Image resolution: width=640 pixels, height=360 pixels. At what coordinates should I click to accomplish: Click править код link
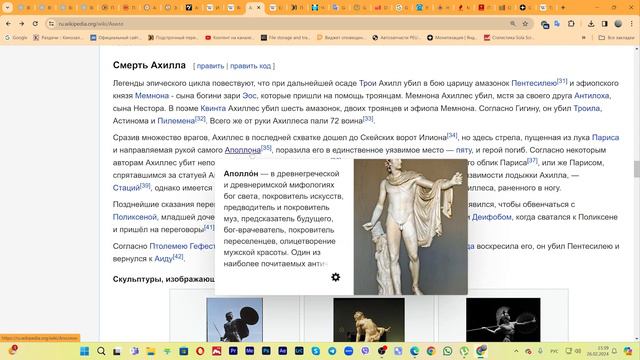pyautogui.click(x=250, y=66)
